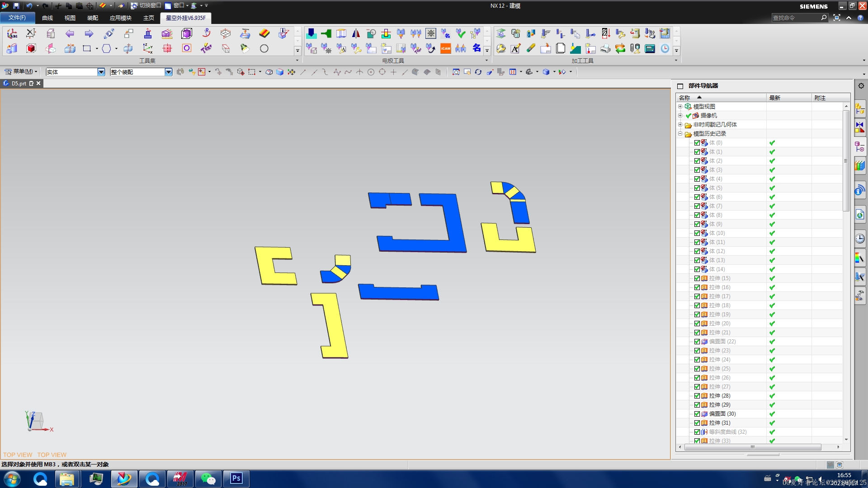The image size is (868, 488).
Task: Click the purple left arrow icon
Action: click(x=70, y=33)
